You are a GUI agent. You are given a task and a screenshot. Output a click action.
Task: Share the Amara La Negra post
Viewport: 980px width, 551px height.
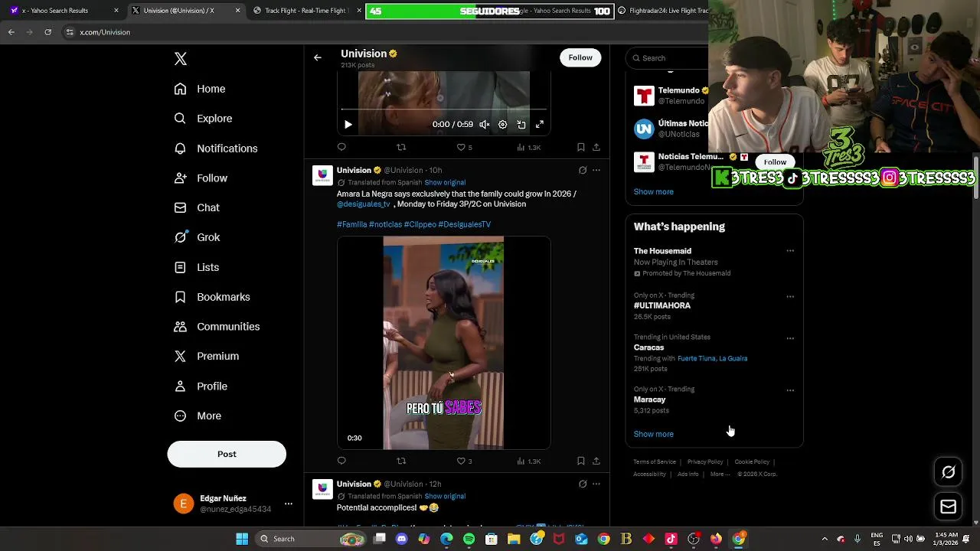(x=596, y=461)
